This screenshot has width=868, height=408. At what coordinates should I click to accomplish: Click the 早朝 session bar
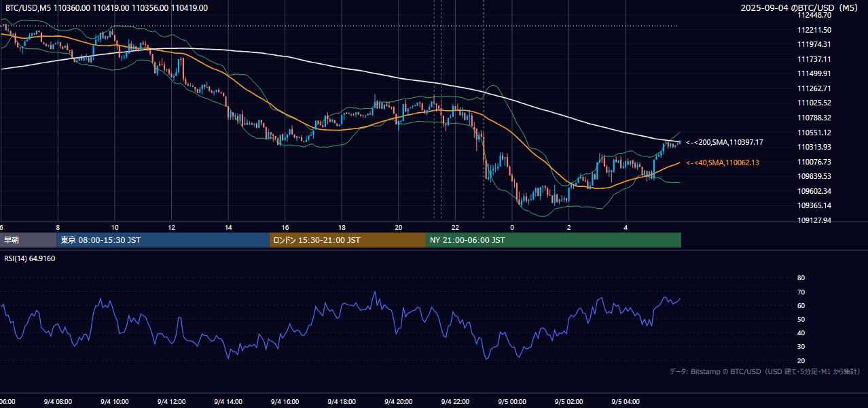click(28, 240)
